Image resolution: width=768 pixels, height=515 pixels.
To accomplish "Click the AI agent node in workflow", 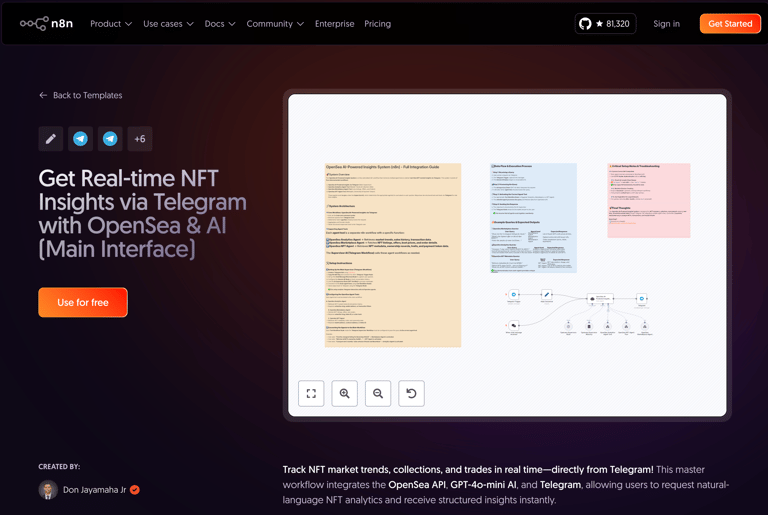I will (600, 298).
